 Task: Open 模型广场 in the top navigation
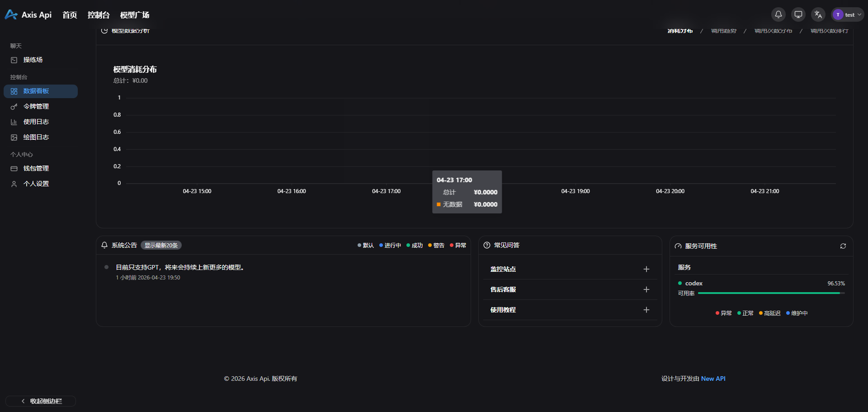coord(135,15)
